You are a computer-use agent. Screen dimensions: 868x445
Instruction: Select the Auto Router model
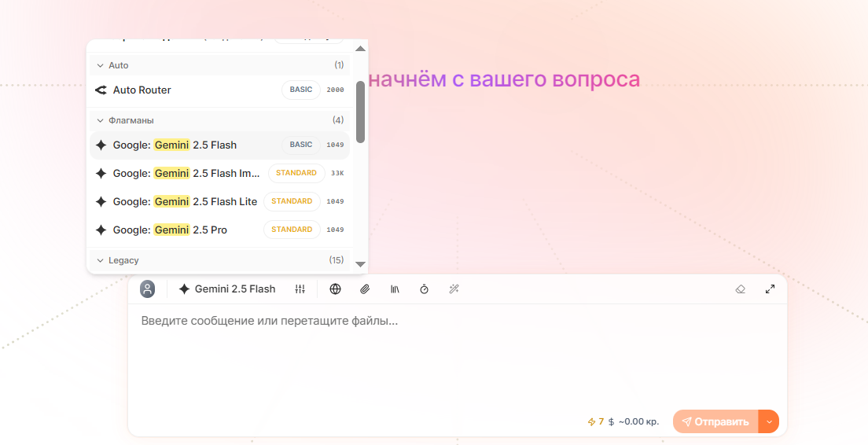pos(220,90)
